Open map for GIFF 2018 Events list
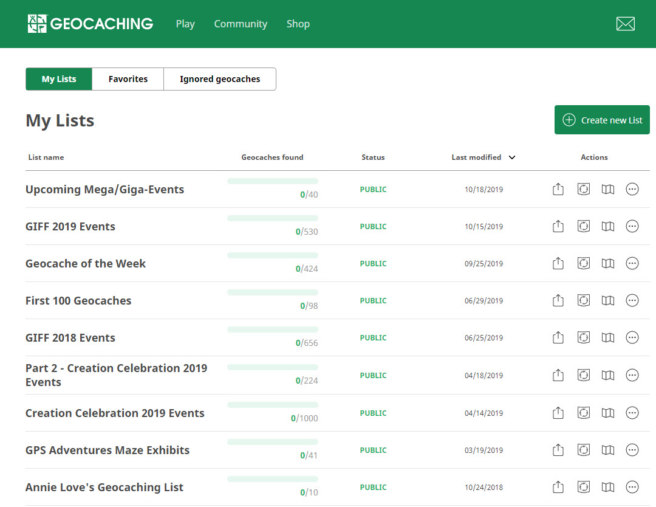Viewport: 656px width, 507px height. click(608, 338)
